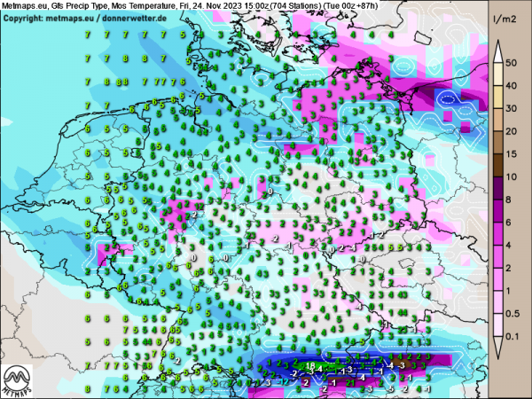Image resolution: width=532 pixels, height=399 pixels.
Task: Click the upward arrow atop the color scale
Action: click(498, 45)
